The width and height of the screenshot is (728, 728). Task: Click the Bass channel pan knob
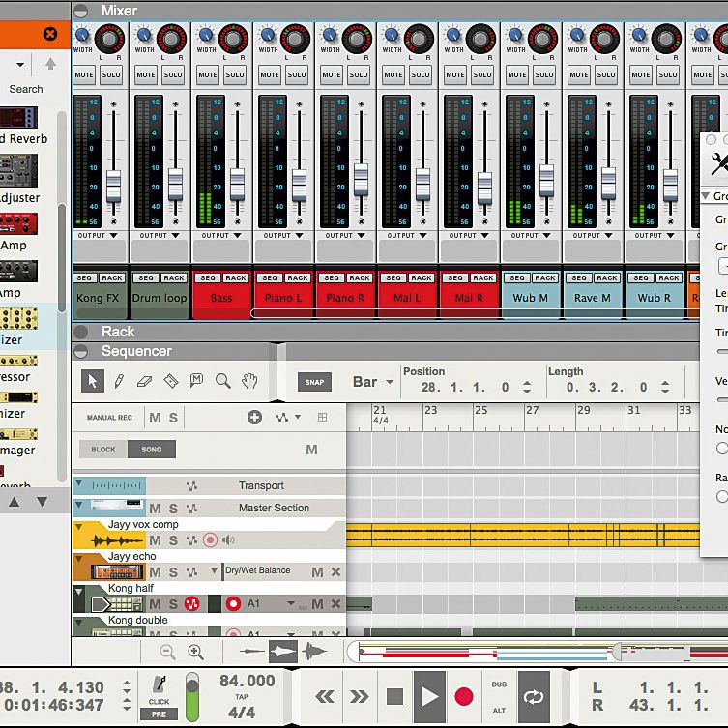coord(233,39)
